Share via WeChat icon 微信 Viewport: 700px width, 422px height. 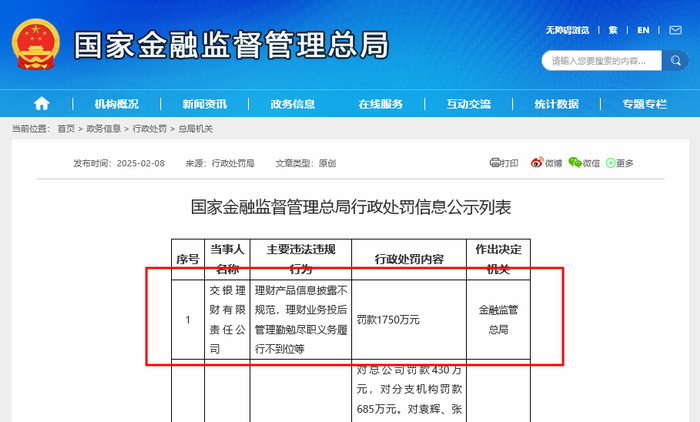(584, 163)
